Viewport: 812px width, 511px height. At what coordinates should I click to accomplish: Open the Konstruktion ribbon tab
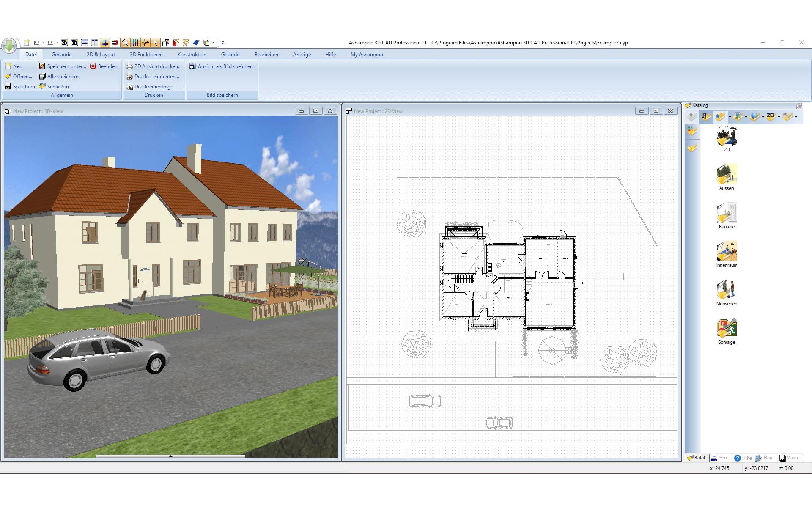tap(192, 55)
